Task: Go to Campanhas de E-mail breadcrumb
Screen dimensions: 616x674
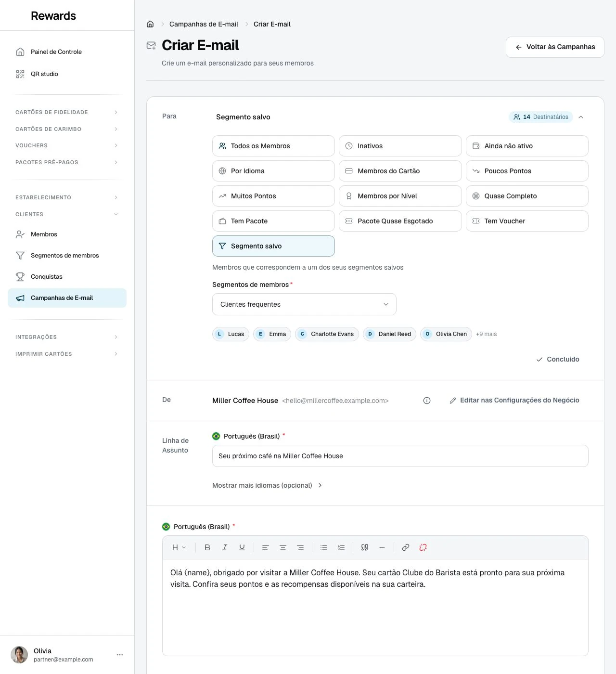Action: [x=204, y=24]
